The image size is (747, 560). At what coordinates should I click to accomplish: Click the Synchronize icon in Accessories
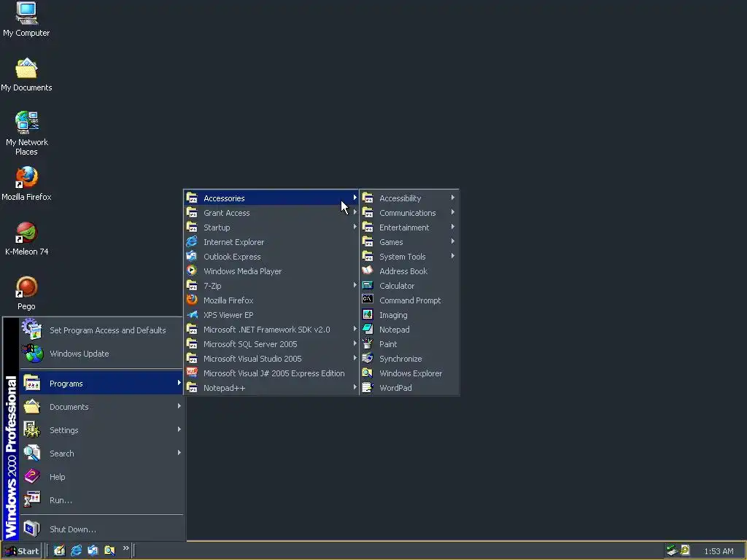(368, 358)
